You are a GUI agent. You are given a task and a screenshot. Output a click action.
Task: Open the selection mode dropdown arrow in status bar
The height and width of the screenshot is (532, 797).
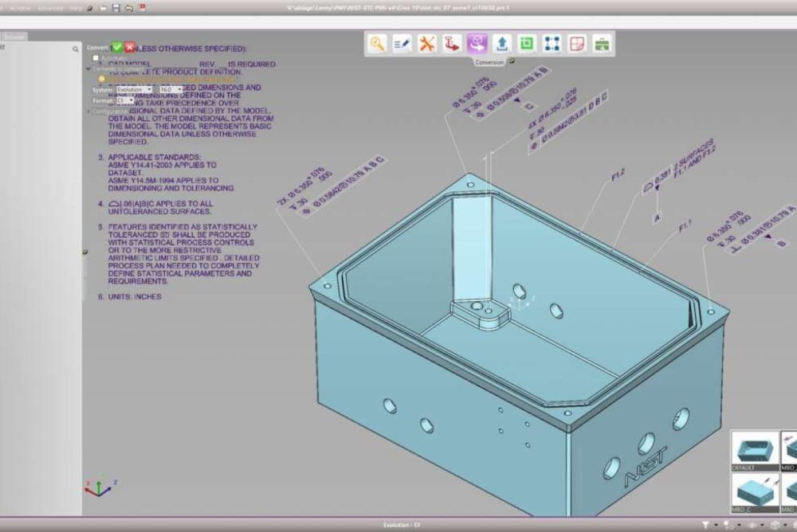(738, 525)
